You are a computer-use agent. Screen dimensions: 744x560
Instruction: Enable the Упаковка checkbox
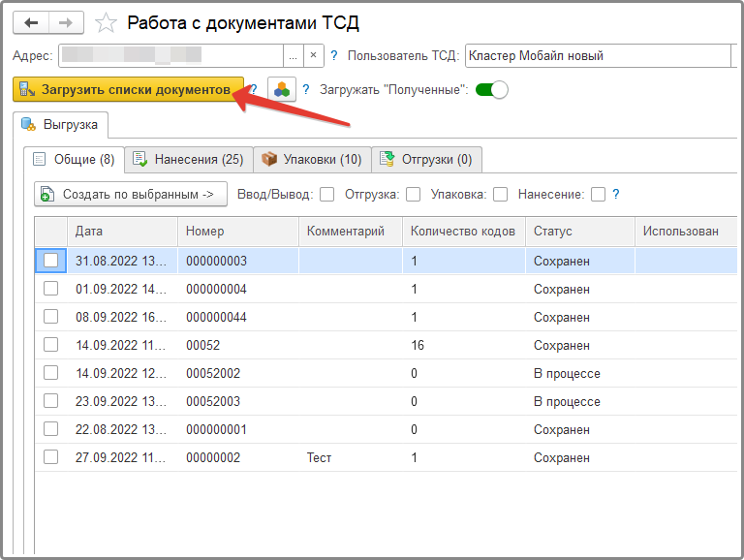click(x=501, y=194)
